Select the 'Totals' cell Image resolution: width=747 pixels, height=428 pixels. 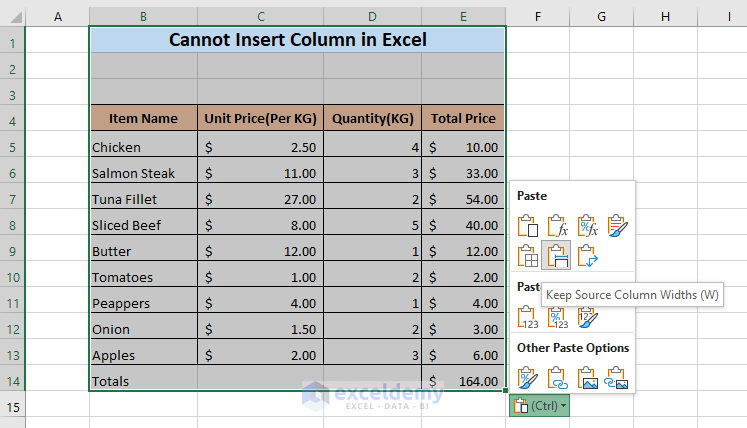[x=143, y=378]
